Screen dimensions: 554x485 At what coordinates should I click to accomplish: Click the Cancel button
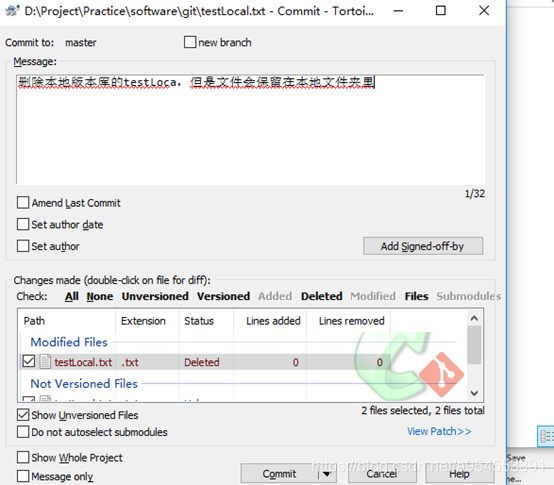tap(382, 474)
